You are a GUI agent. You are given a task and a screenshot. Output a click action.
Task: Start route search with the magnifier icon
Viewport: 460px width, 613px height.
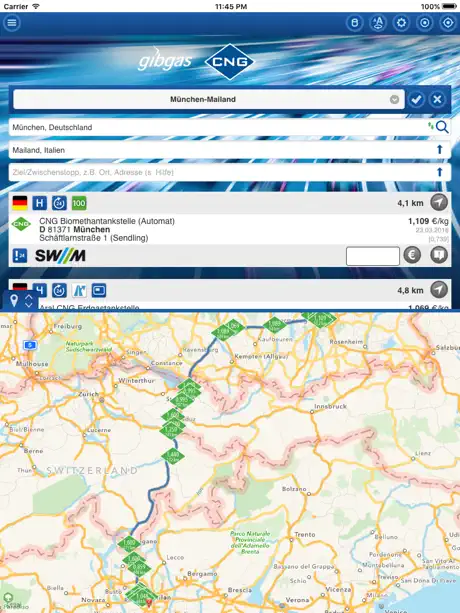pyautogui.click(x=442, y=127)
